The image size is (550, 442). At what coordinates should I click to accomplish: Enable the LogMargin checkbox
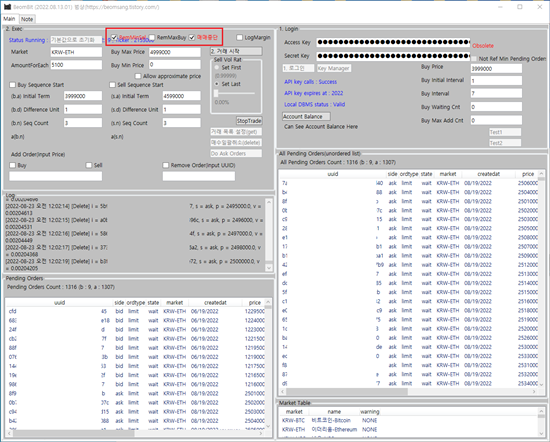point(240,37)
